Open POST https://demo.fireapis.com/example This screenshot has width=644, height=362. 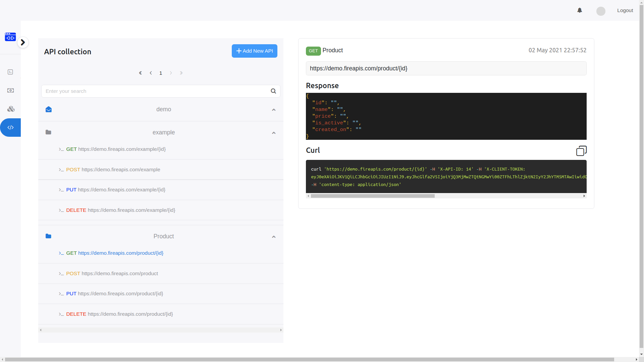[113, 170]
